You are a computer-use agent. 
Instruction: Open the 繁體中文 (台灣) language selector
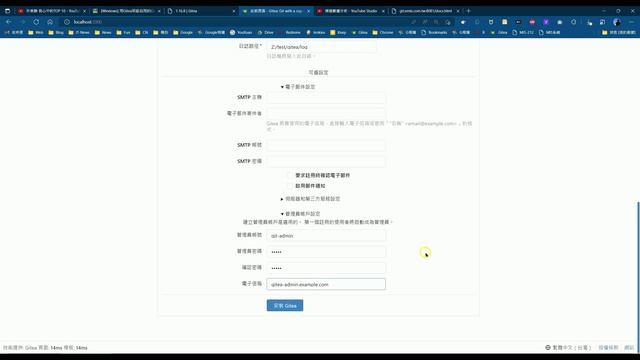pyautogui.click(x=568, y=348)
